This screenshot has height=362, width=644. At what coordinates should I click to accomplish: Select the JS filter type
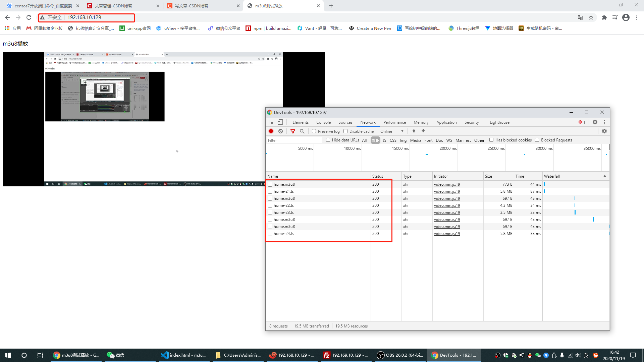384,140
